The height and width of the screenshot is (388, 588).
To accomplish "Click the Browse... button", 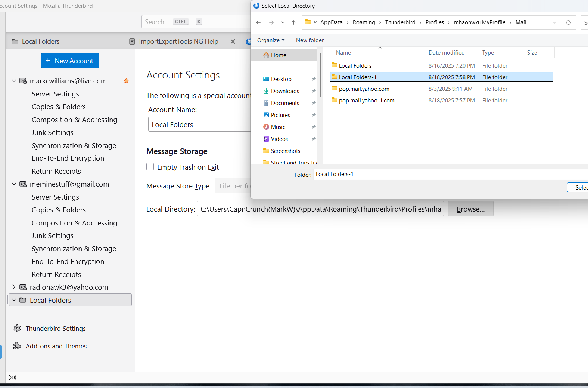I will 470,209.
